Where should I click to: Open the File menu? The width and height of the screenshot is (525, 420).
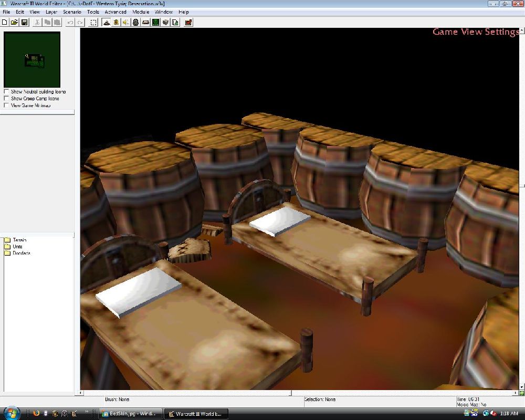[6, 12]
